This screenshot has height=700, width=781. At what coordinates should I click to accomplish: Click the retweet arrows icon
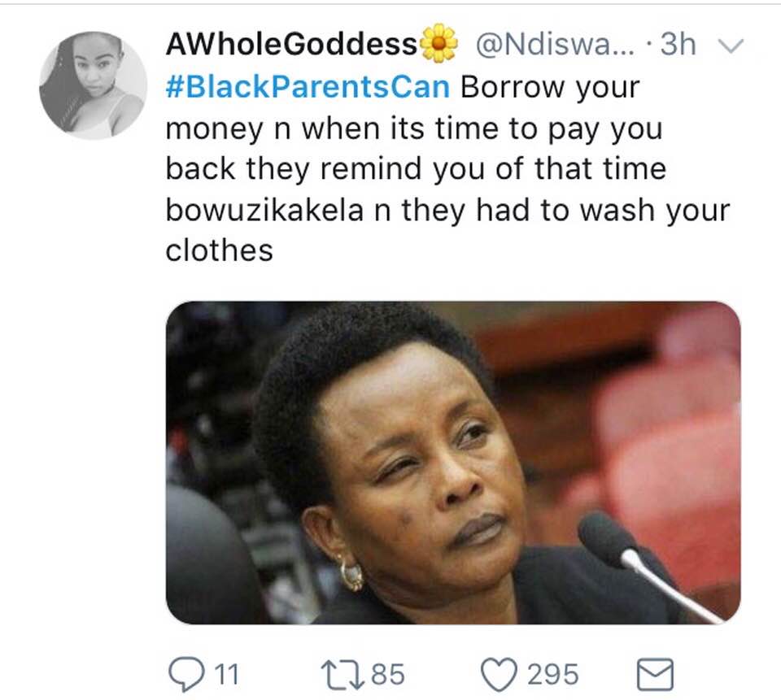[x=343, y=675]
